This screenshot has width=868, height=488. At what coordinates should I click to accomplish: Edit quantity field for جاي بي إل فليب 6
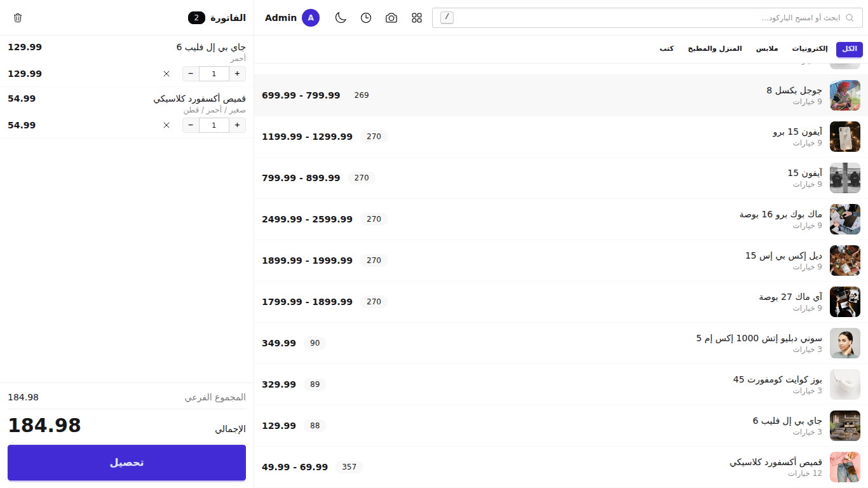[x=214, y=74]
